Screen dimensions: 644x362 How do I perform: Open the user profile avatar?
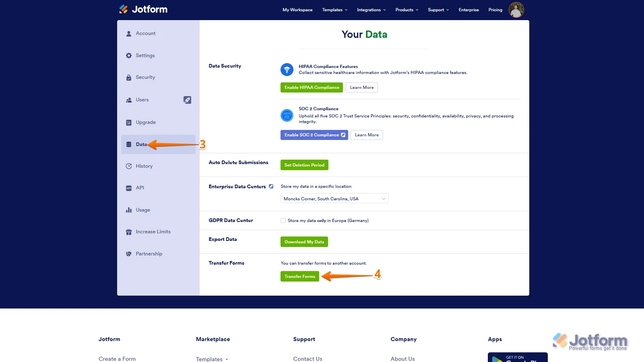coord(516,10)
